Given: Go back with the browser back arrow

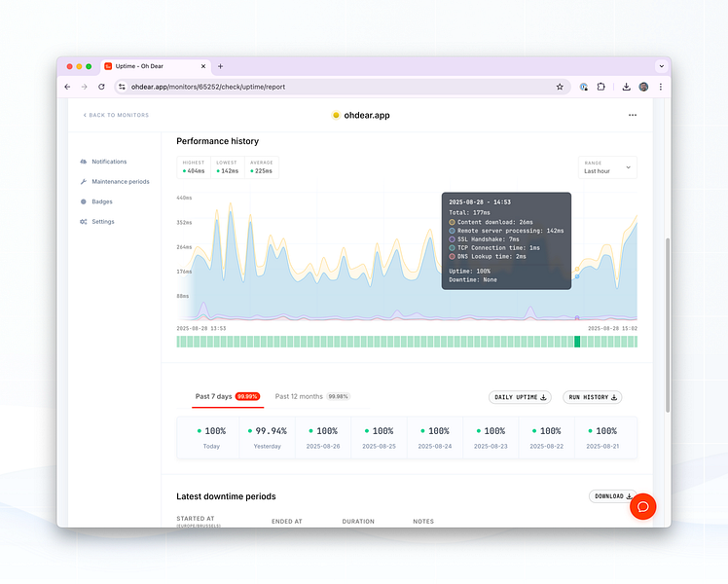Looking at the screenshot, I should [x=68, y=87].
